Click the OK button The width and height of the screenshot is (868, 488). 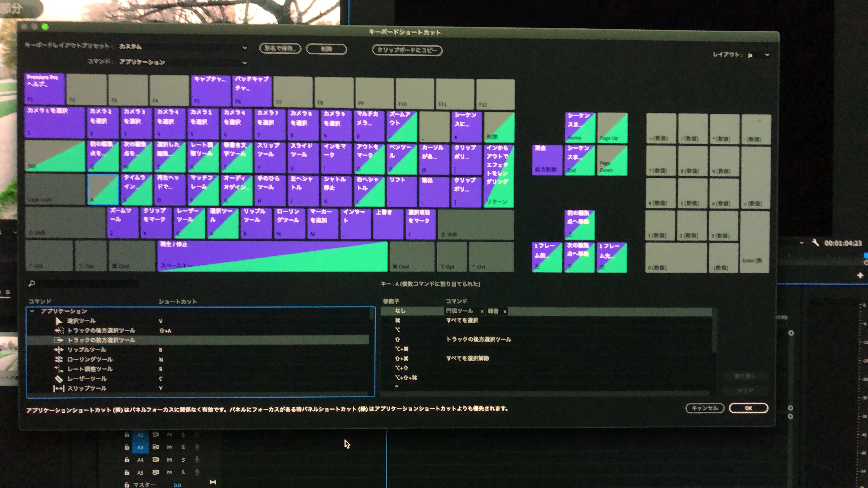click(x=748, y=408)
